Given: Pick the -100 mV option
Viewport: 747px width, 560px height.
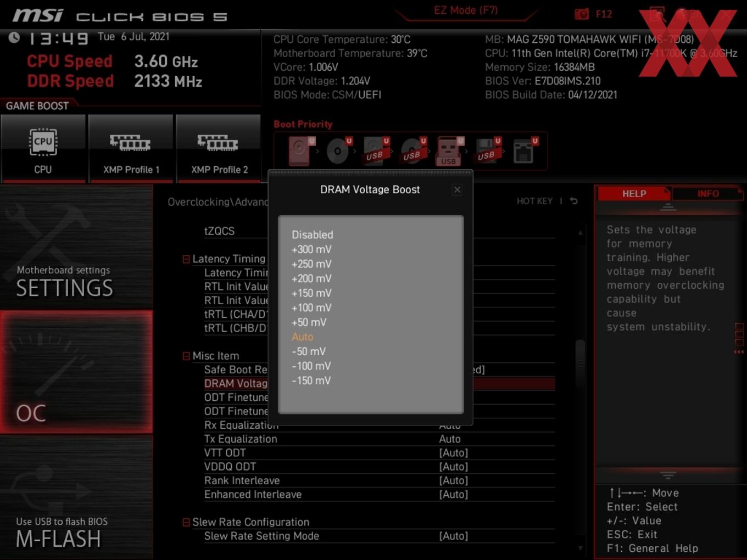Looking at the screenshot, I should click(311, 366).
